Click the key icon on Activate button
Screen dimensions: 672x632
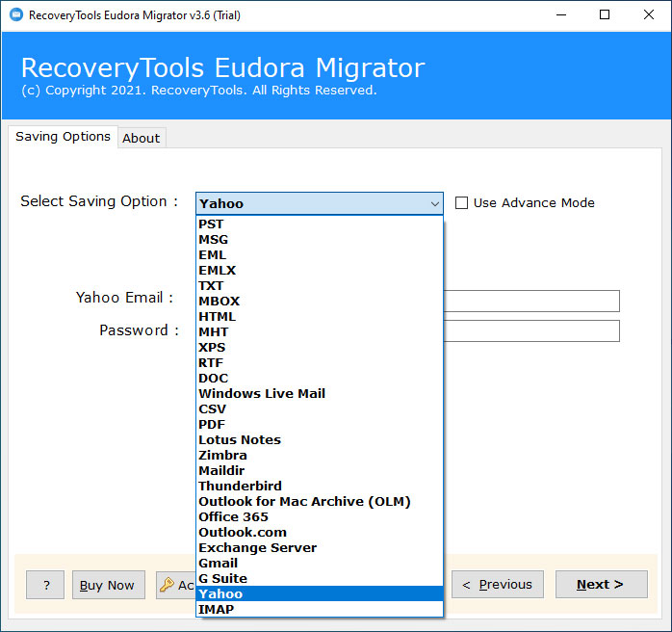[167, 585]
